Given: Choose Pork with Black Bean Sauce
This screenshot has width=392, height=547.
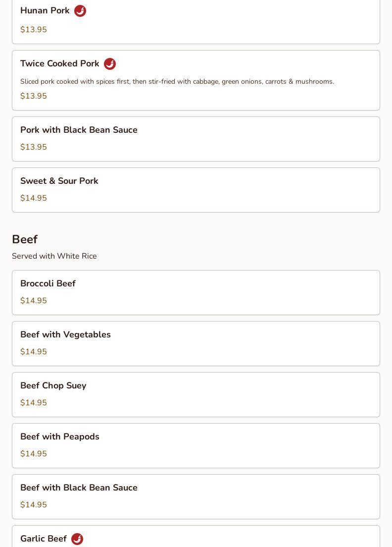Looking at the screenshot, I should 79,130.
